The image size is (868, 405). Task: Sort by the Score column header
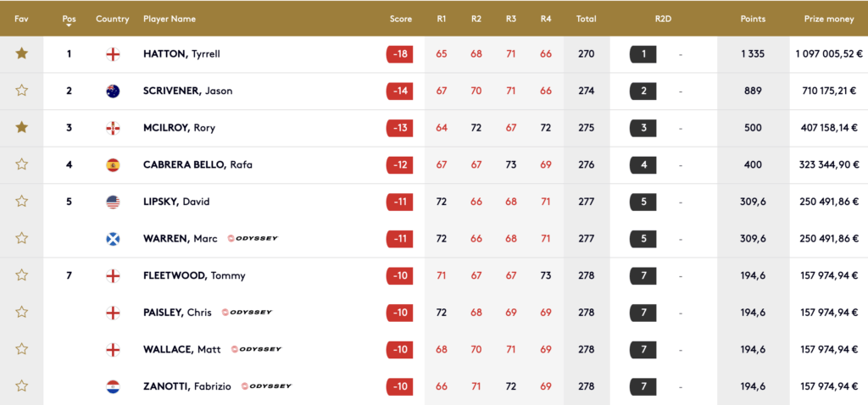[x=401, y=19]
